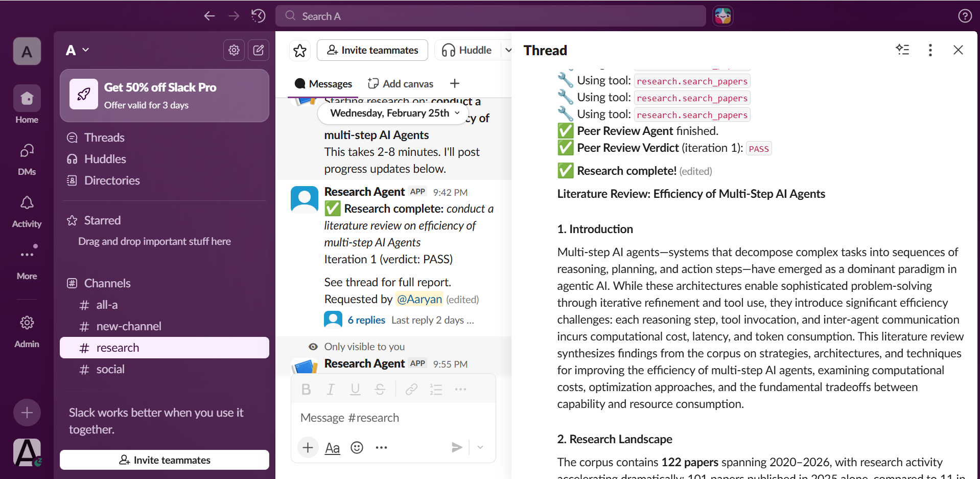Open the Huddle options dropdown chevron
The width and height of the screenshot is (980, 479).
tap(507, 50)
